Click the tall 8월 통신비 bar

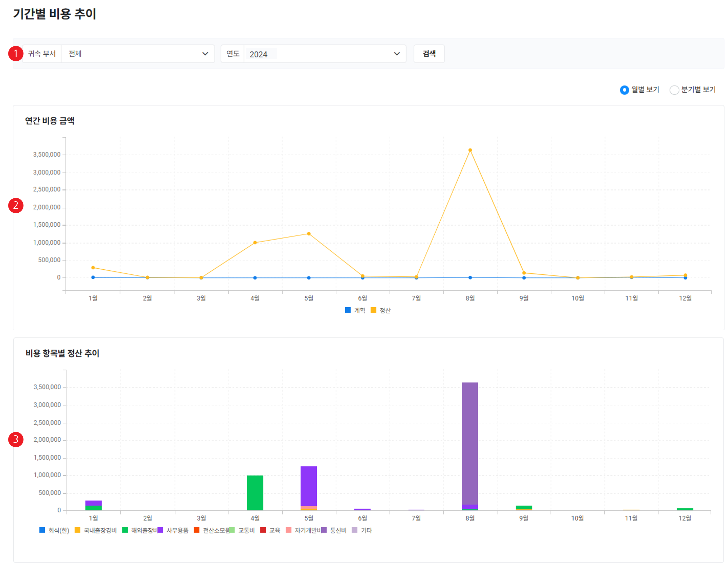470,443
